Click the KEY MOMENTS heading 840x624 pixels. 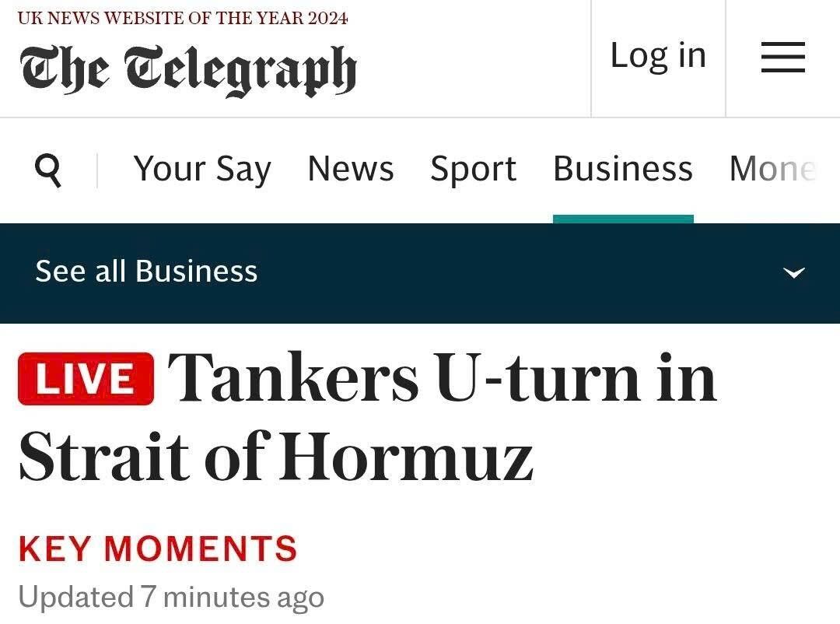(157, 549)
